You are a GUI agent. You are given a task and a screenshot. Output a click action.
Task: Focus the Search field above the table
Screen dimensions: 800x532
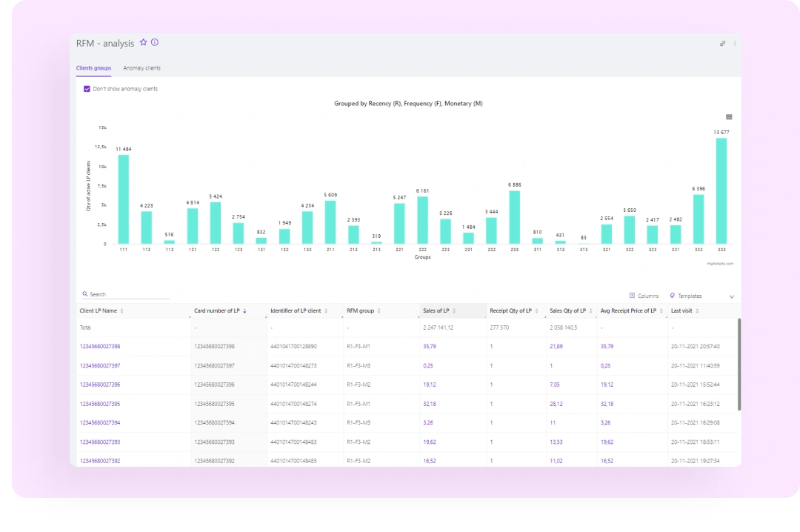point(127,294)
